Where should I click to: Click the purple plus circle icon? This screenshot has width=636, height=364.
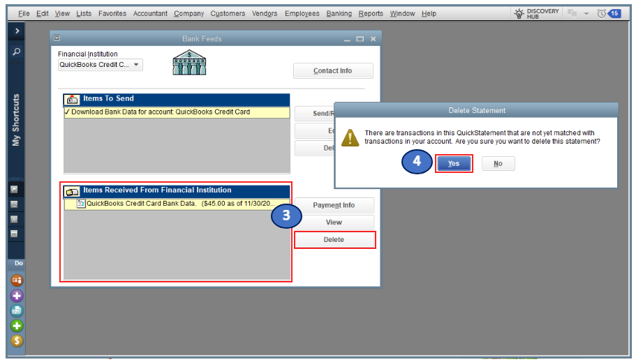[x=17, y=296]
